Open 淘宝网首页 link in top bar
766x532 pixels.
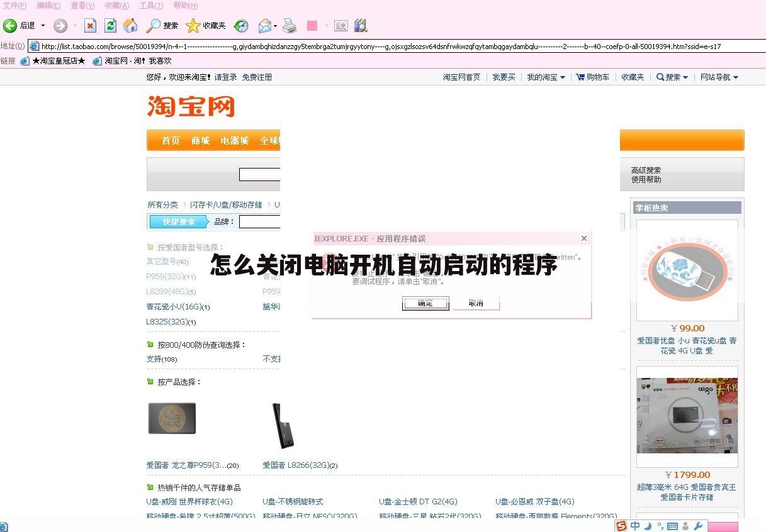tap(461, 77)
